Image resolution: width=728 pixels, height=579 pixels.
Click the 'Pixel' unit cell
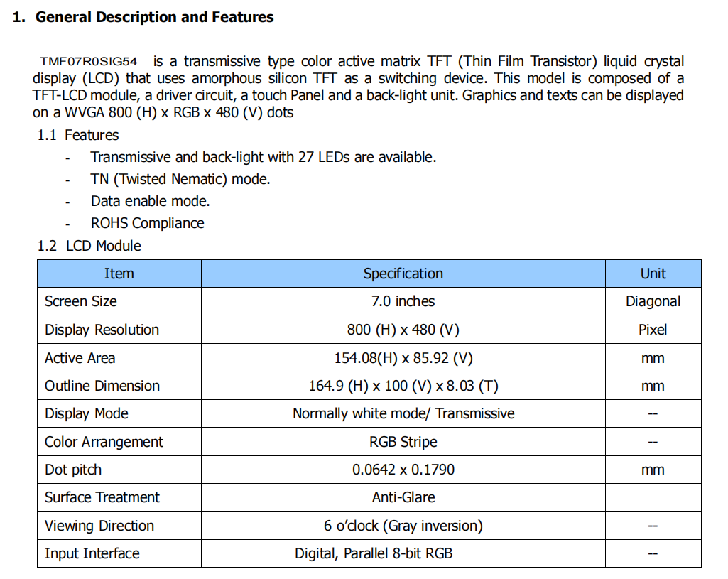[x=653, y=330]
